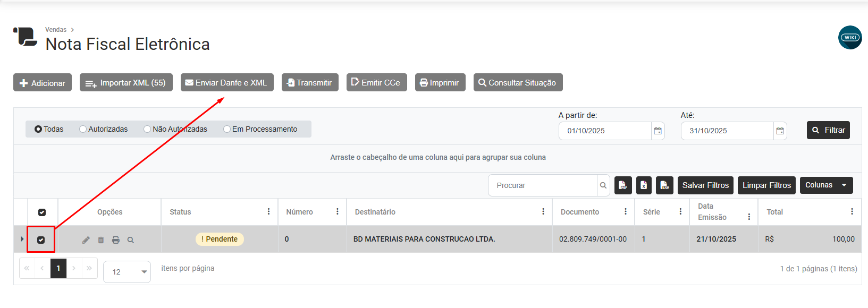Go to next page of results
This screenshot has width=868, height=308.
[x=74, y=268]
